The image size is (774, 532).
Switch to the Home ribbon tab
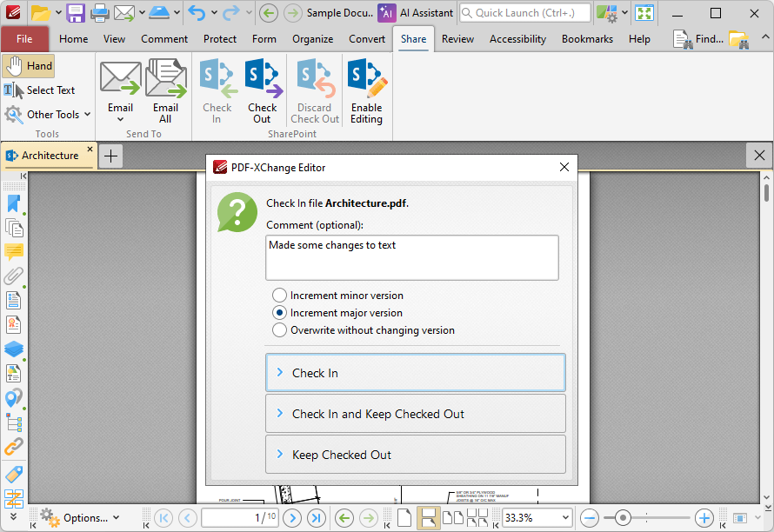click(74, 39)
